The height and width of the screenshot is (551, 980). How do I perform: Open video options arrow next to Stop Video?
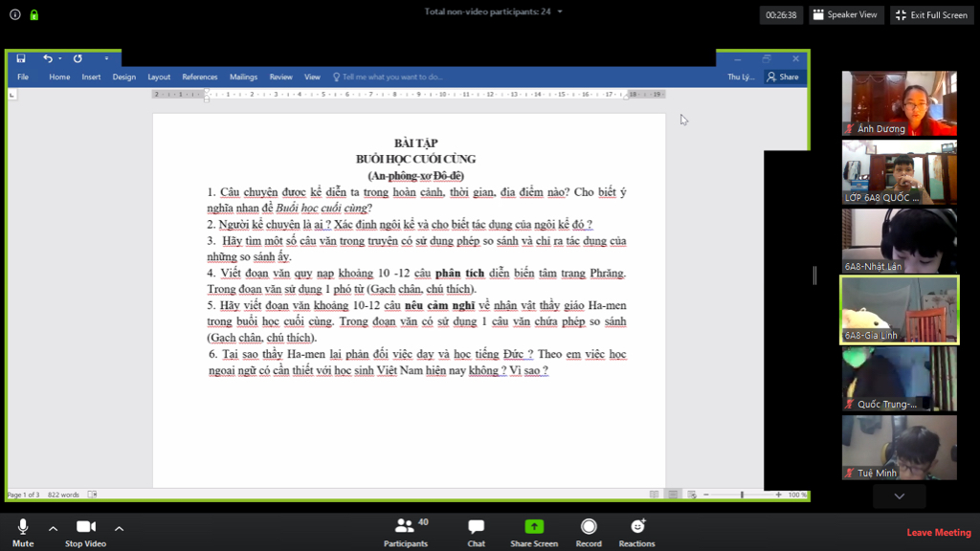point(119,528)
